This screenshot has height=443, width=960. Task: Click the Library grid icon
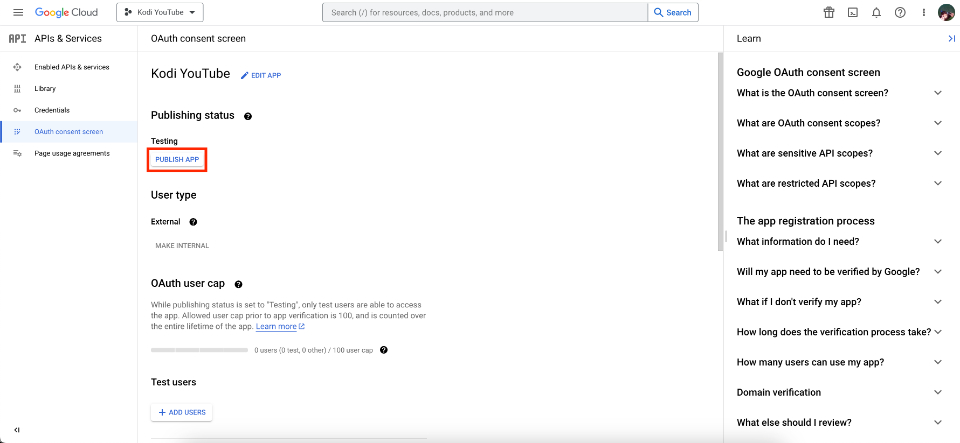tap(17, 89)
